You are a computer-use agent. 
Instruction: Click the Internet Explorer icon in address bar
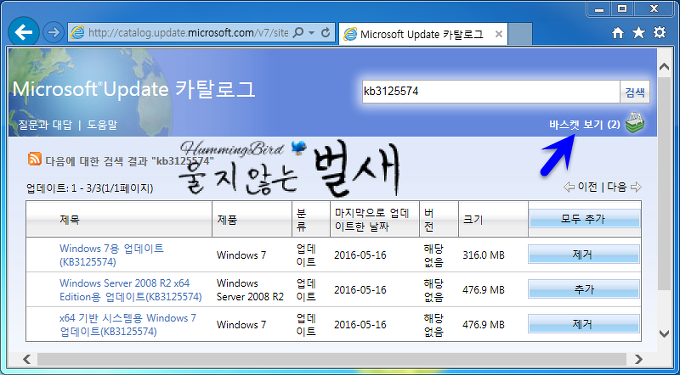pyautogui.click(x=77, y=33)
